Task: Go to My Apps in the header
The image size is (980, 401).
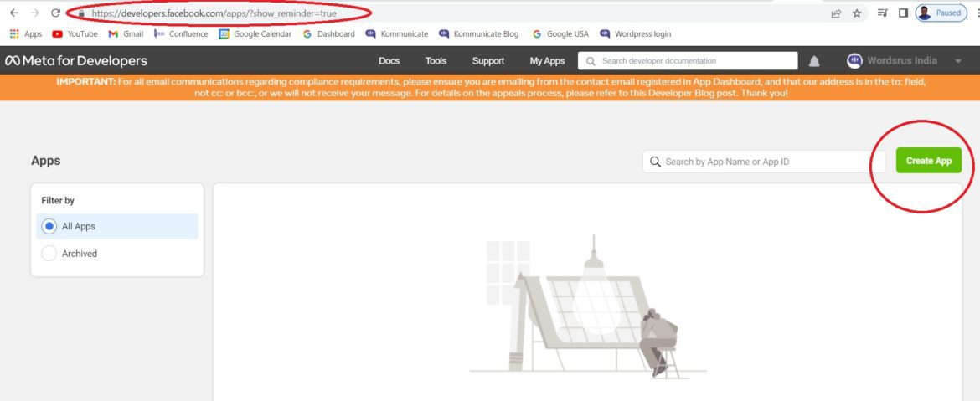Action: click(547, 61)
